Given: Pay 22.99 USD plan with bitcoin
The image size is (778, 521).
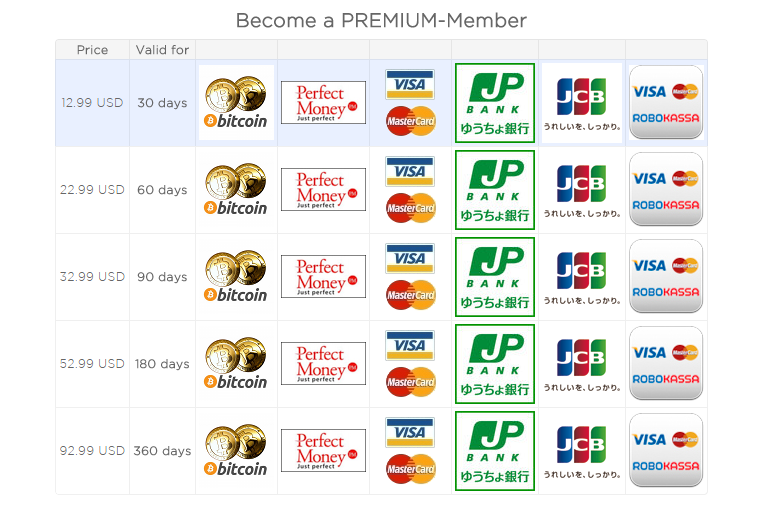Looking at the screenshot, I should click(x=236, y=190).
